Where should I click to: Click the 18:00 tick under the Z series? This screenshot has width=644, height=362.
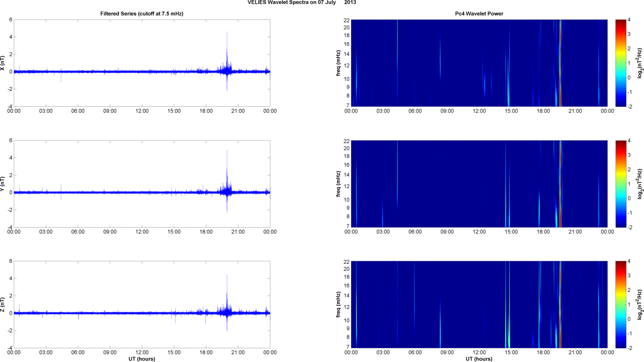[206, 352]
